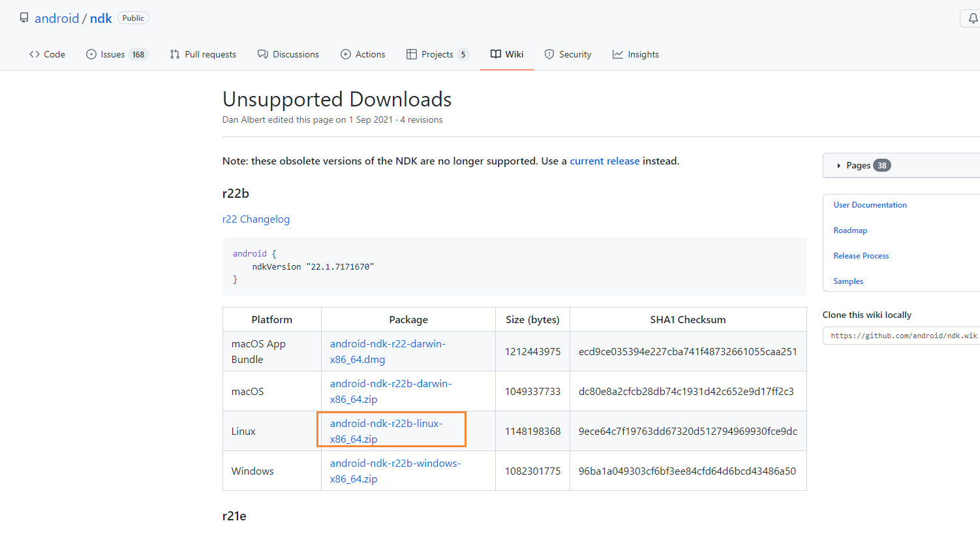The image size is (980, 536).
Task: View the Insights tab
Action: coord(635,54)
